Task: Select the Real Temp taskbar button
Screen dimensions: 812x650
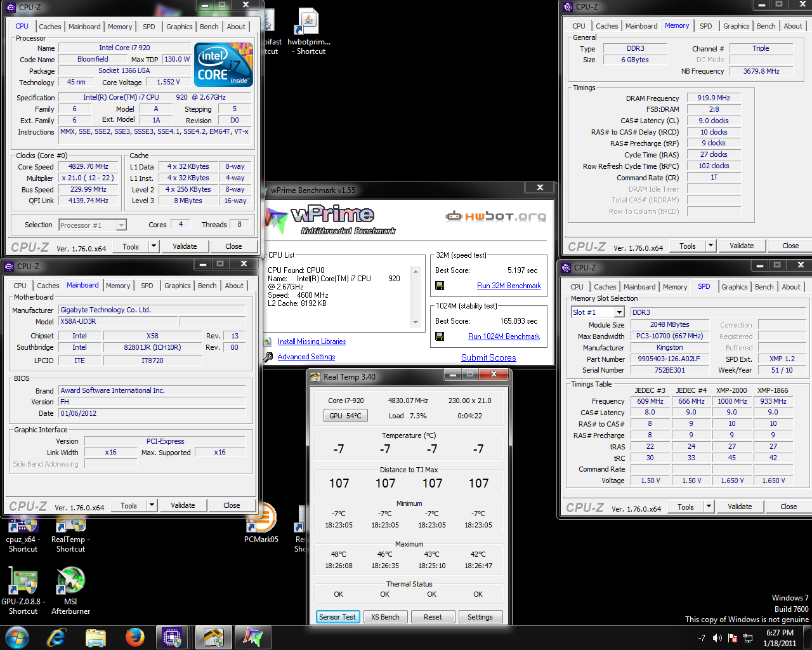Action: 213,637
